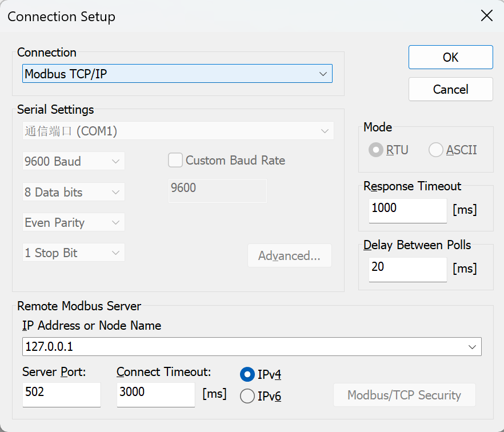Screen dimensions: 504x432
Task: Open the 1 Stop Bit dropdown
Action: click(x=73, y=253)
